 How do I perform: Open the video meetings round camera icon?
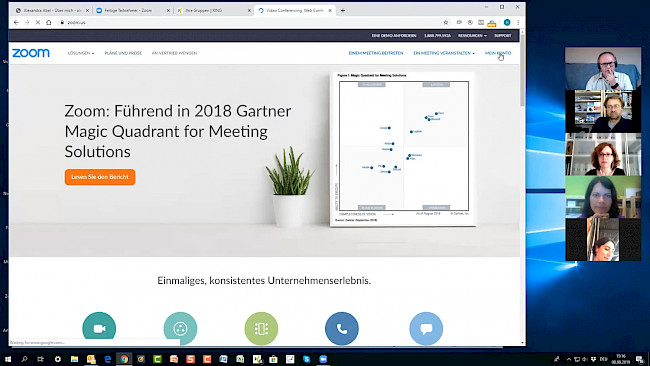point(99,328)
